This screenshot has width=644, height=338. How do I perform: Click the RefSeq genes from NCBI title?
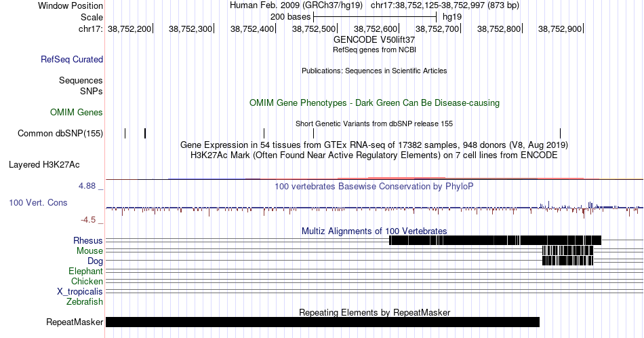pyautogui.click(x=374, y=50)
